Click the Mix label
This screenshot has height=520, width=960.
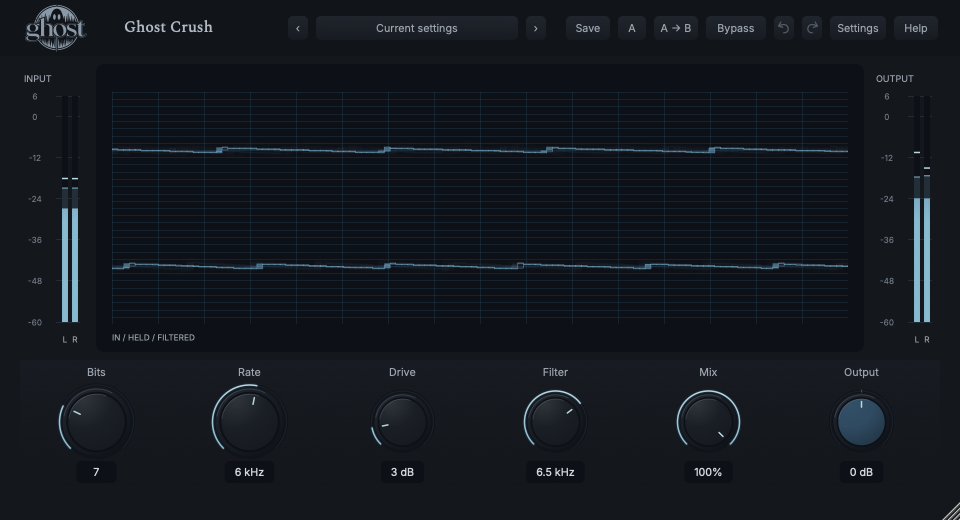[x=708, y=372]
